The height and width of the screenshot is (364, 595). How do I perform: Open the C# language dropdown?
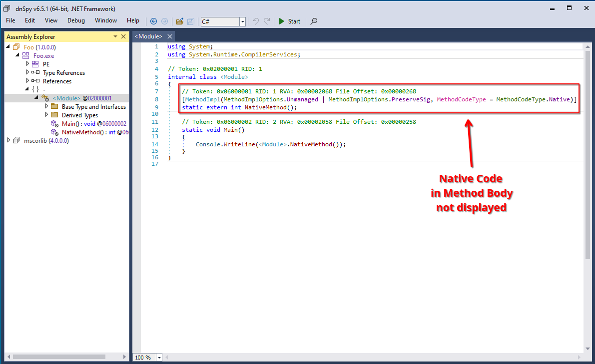point(243,21)
